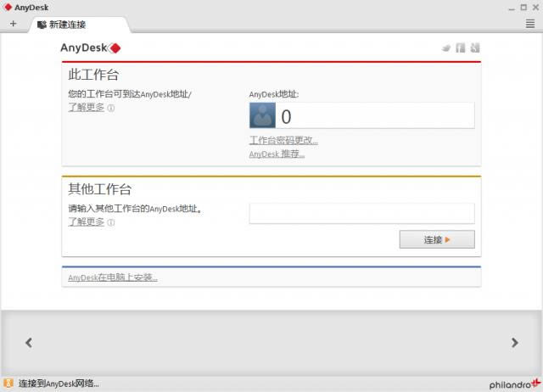This screenshot has height=392, width=543.
Task: Open 工作台密码更改 link
Action: [x=283, y=140]
